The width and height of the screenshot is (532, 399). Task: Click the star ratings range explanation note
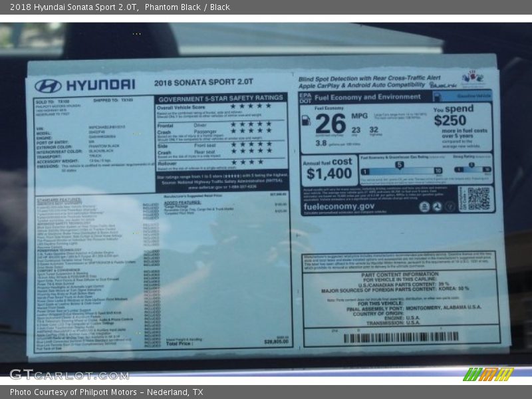[222, 176]
